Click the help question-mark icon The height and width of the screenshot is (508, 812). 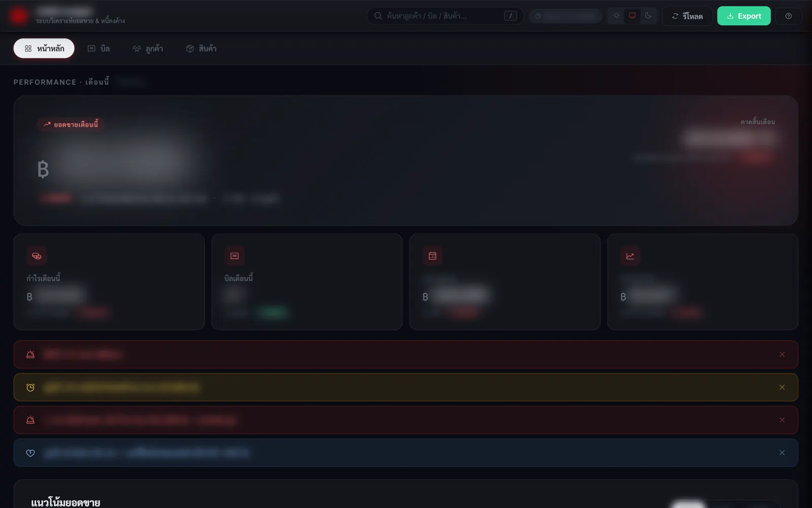coord(788,16)
